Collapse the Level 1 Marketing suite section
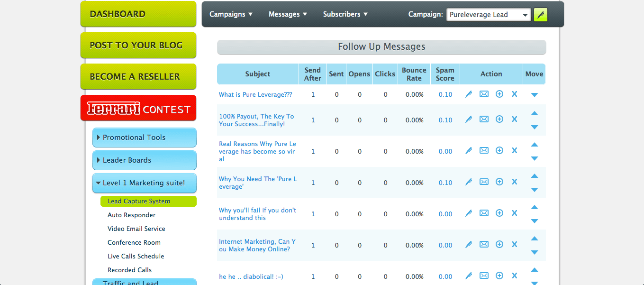 point(145,183)
